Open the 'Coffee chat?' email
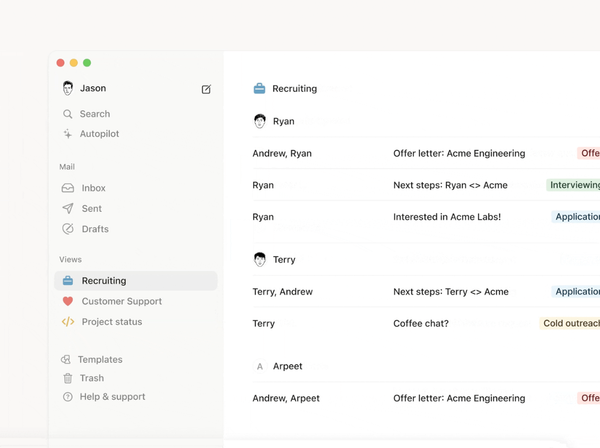The image size is (600, 448). (x=426, y=323)
